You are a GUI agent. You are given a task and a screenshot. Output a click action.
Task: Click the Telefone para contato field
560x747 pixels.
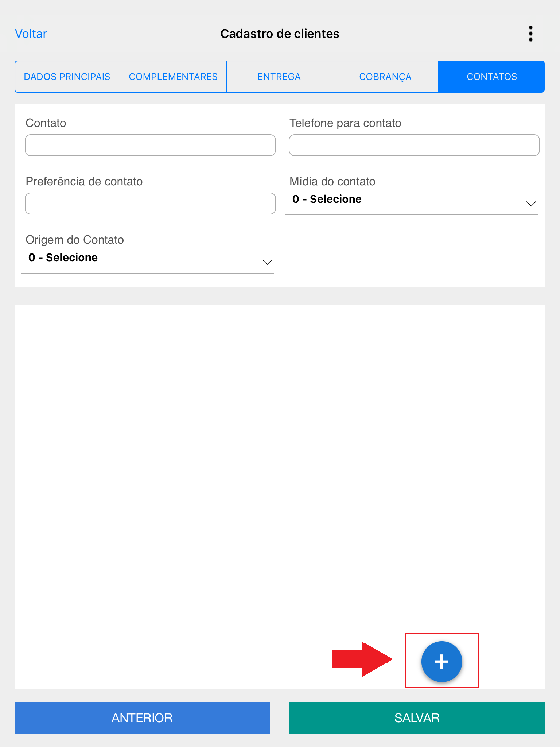[x=414, y=145]
